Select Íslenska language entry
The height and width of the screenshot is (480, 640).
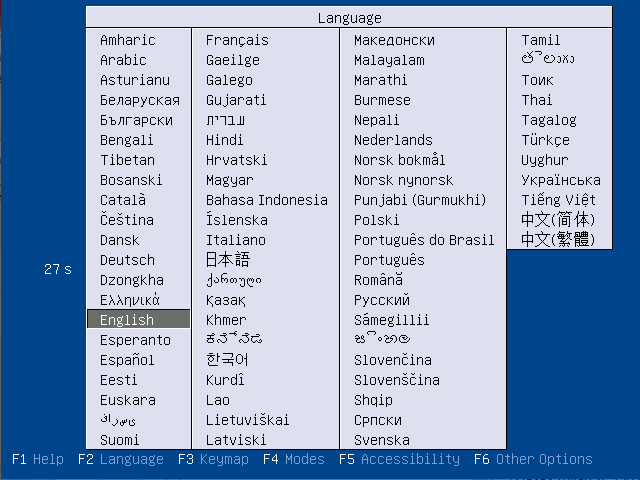(x=237, y=220)
